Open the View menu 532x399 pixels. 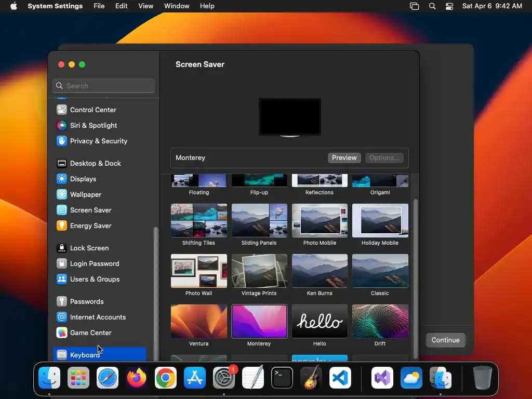(x=145, y=6)
